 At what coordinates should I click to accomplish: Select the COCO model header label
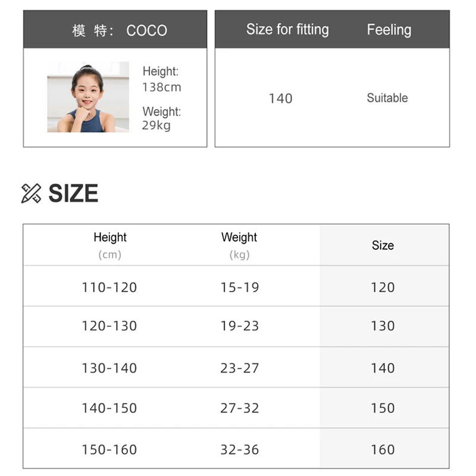(120, 30)
